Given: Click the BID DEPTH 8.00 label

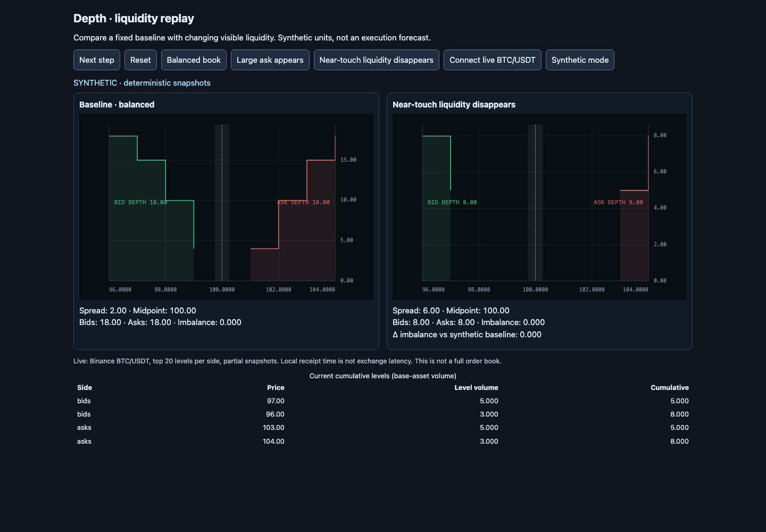Looking at the screenshot, I should pos(452,202).
